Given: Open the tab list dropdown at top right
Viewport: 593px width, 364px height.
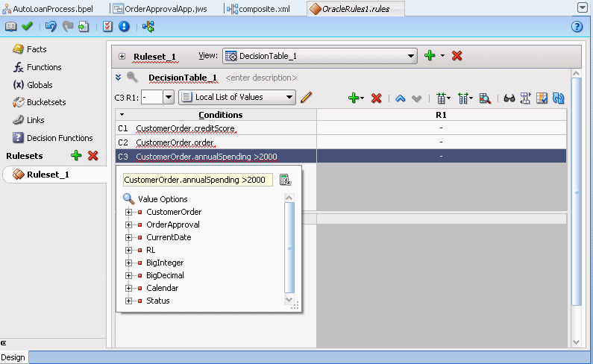Looking at the screenshot, I should pos(583,7).
